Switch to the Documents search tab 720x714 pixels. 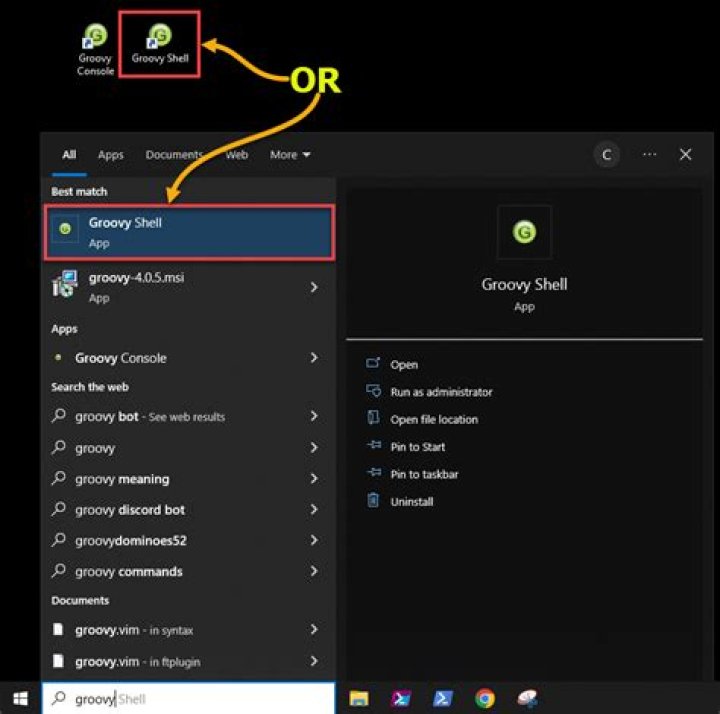(x=174, y=155)
